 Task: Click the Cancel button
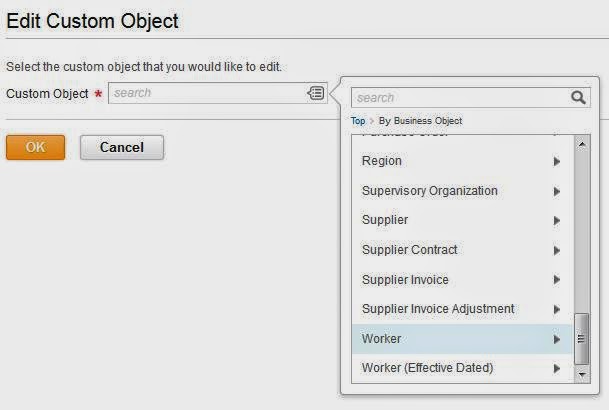coord(121,147)
